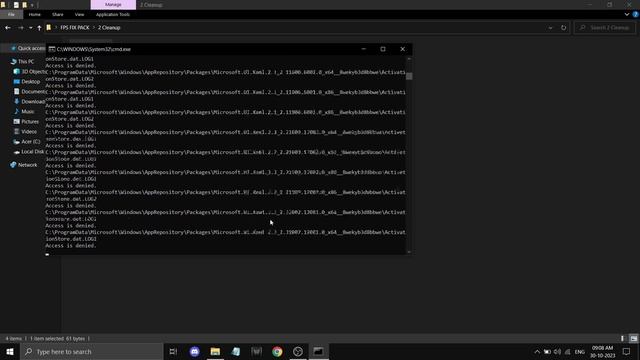
Task: Open Documents in navigation pane
Action: coord(30,91)
